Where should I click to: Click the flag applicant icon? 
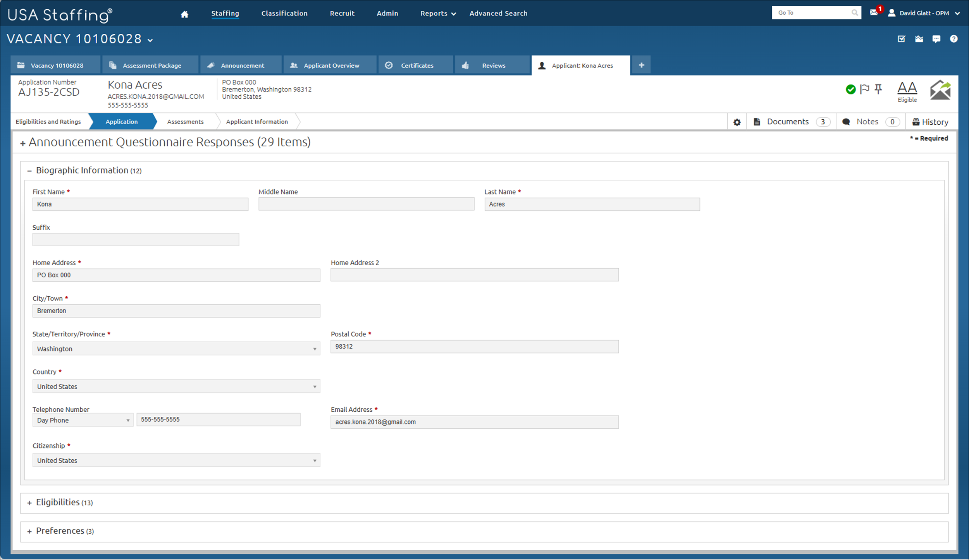pos(864,89)
